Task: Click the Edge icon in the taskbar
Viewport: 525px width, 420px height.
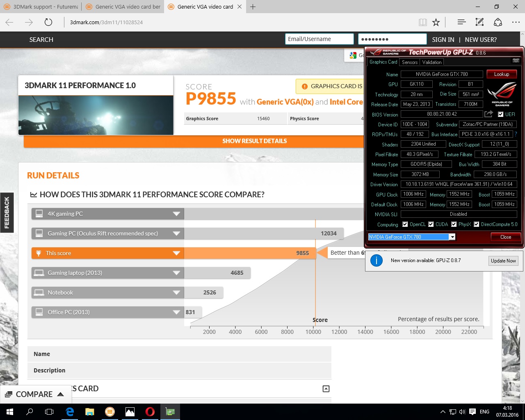Action: [x=70, y=412]
